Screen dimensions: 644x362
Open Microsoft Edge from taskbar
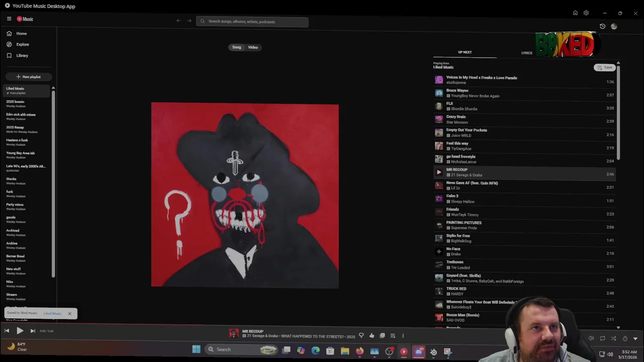[x=315, y=351]
